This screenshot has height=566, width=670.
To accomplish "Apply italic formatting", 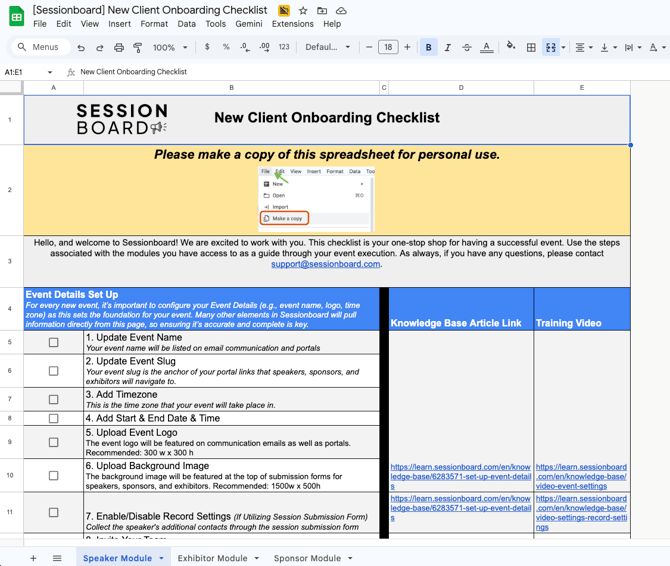I will click(447, 47).
